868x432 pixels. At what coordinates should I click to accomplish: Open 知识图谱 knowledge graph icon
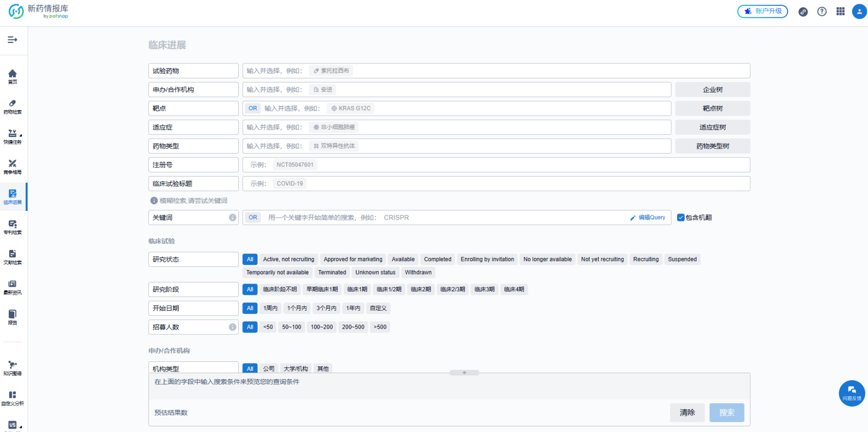tap(12, 368)
